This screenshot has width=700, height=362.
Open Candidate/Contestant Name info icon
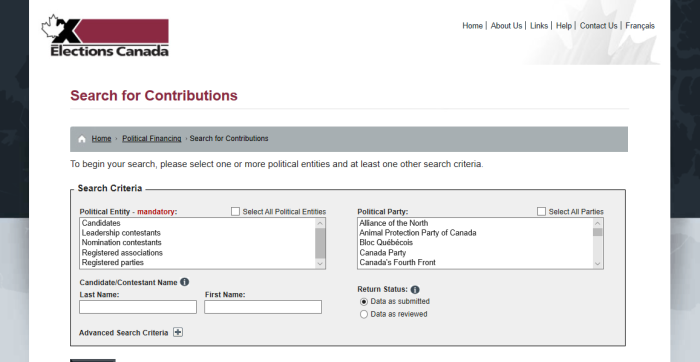(x=184, y=282)
